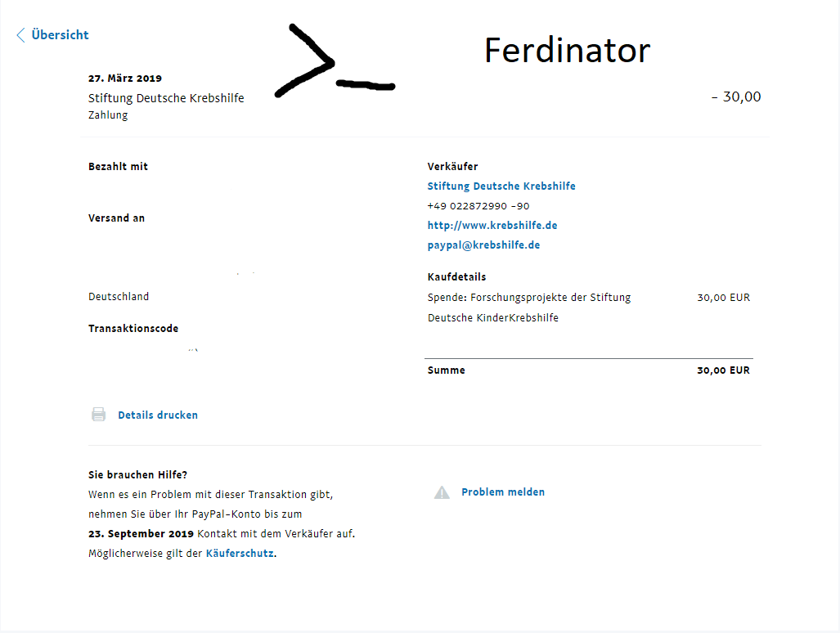Image resolution: width=840 pixels, height=633 pixels.
Task: Click the -30,00 amount at top
Action: pos(736,97)
